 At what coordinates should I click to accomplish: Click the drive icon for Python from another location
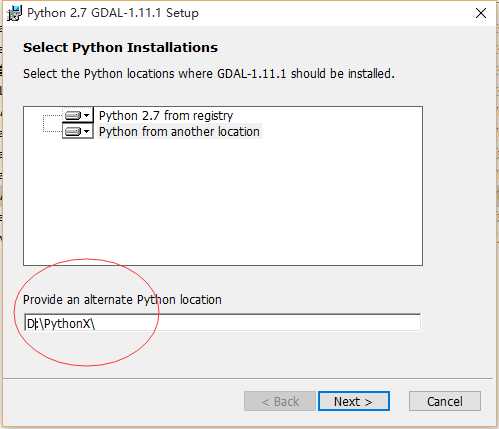pyautogui.click(x=73, y=131)
